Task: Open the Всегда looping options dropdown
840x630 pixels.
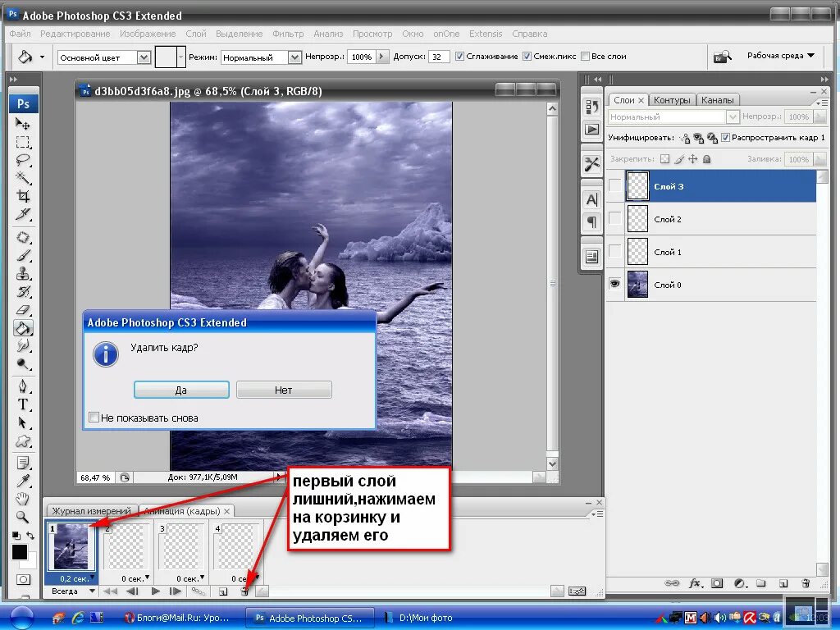Action: [92, 591]
